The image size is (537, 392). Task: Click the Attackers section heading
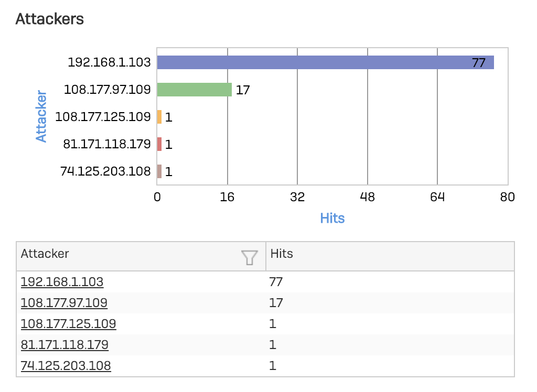50,19
